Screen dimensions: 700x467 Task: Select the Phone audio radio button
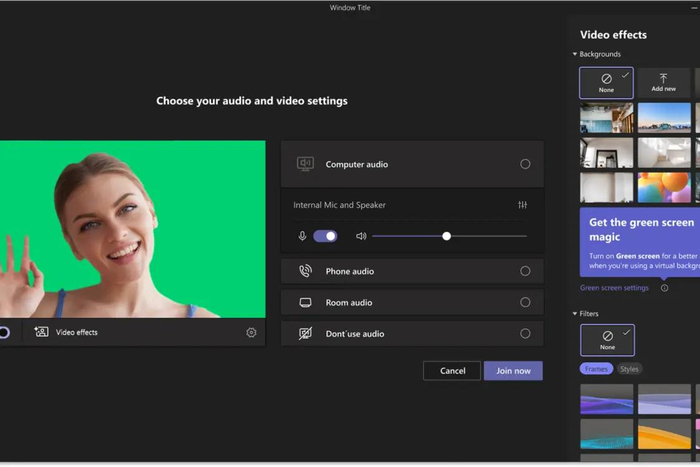pos(525,271)
